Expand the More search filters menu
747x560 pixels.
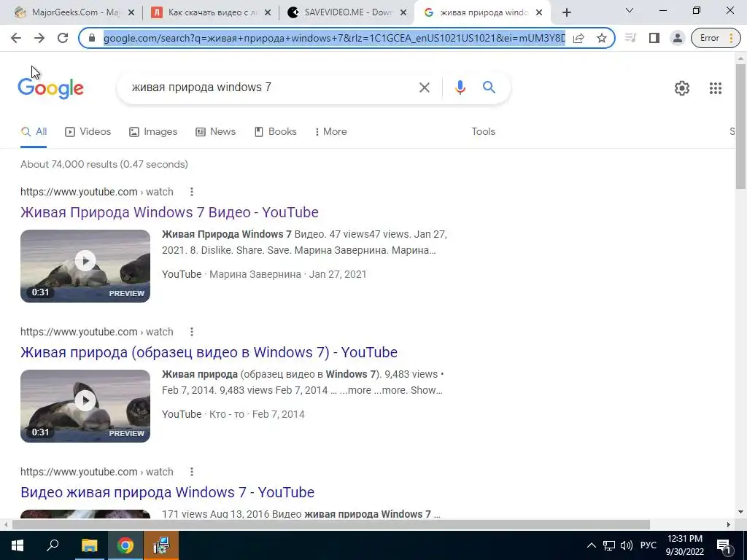click(330, 132)
